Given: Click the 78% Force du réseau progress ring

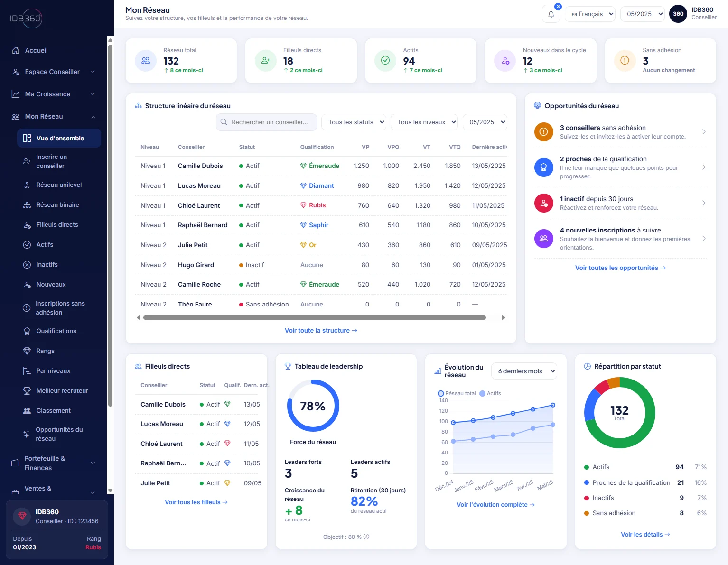Looking at the screenshot, I should (x=313, y=406).
